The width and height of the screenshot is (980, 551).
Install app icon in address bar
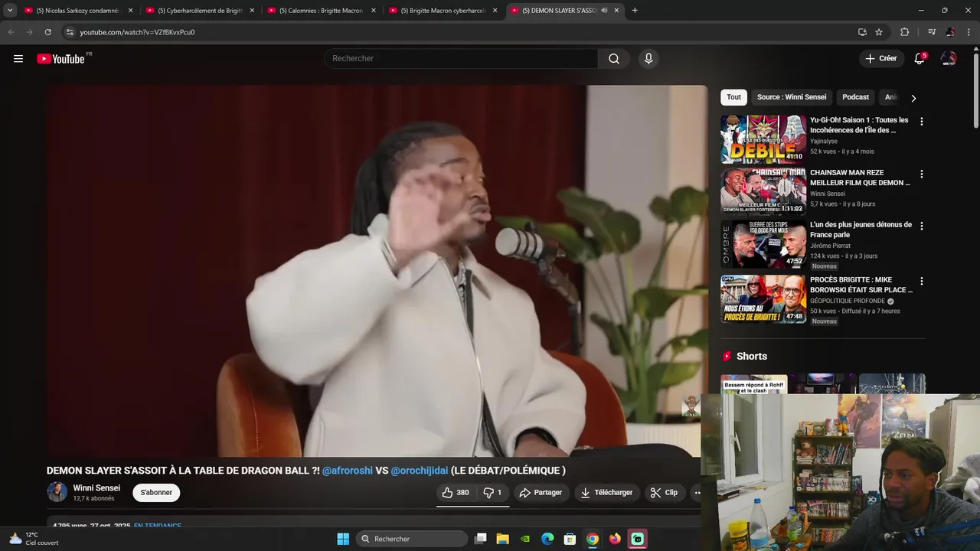pos(862,32)
